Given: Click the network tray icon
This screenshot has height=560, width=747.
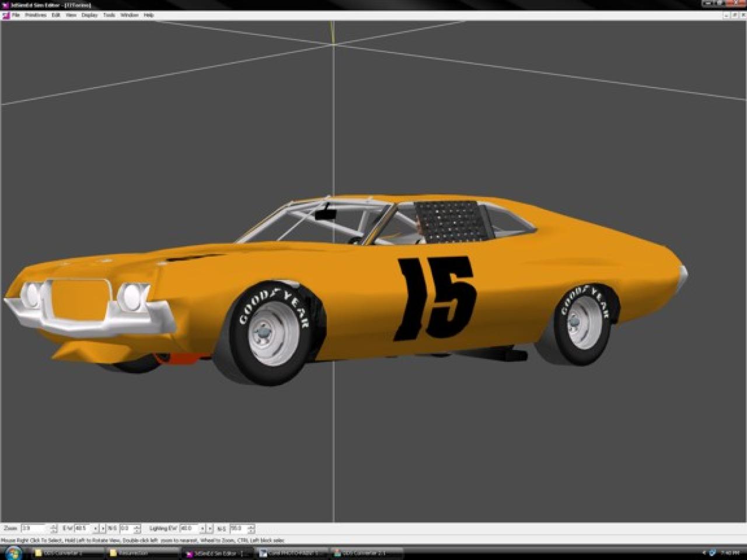Looking at the screenshot, I should click(x=713, y=552).
